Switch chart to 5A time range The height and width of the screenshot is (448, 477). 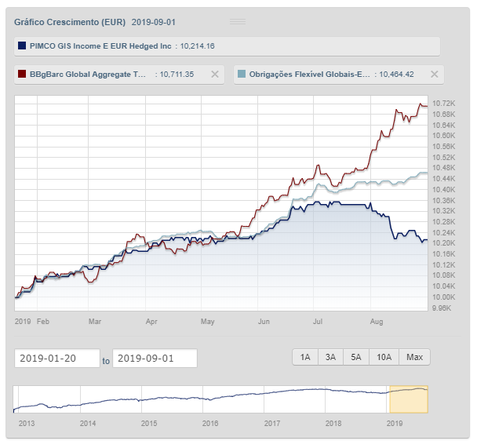(x=356, y=357)
